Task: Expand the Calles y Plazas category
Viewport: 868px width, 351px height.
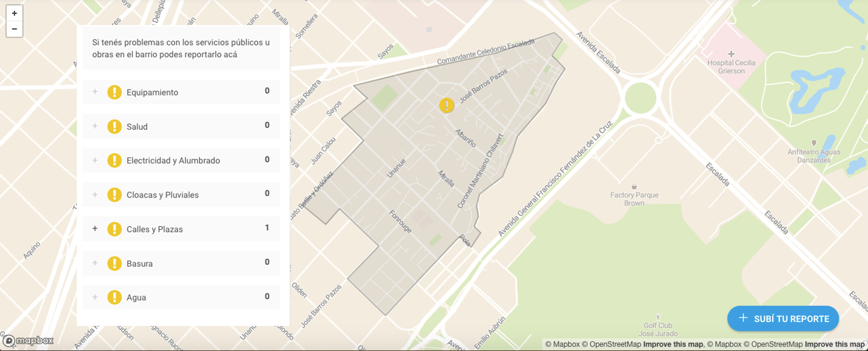Action: point(95,229)
